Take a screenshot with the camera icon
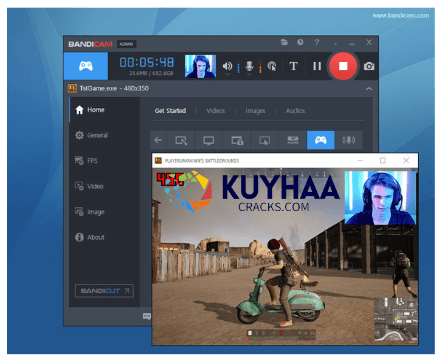This screenshot has width=440, height=361. (369, 66)
